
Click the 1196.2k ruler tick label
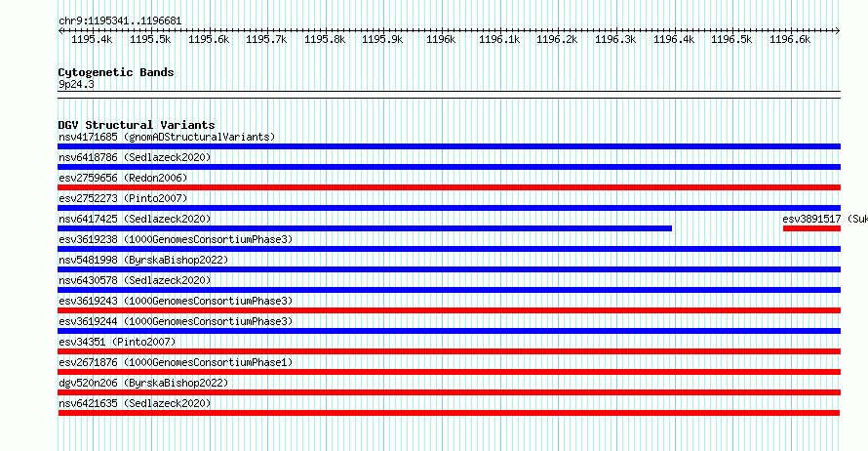tap(557, 39)
